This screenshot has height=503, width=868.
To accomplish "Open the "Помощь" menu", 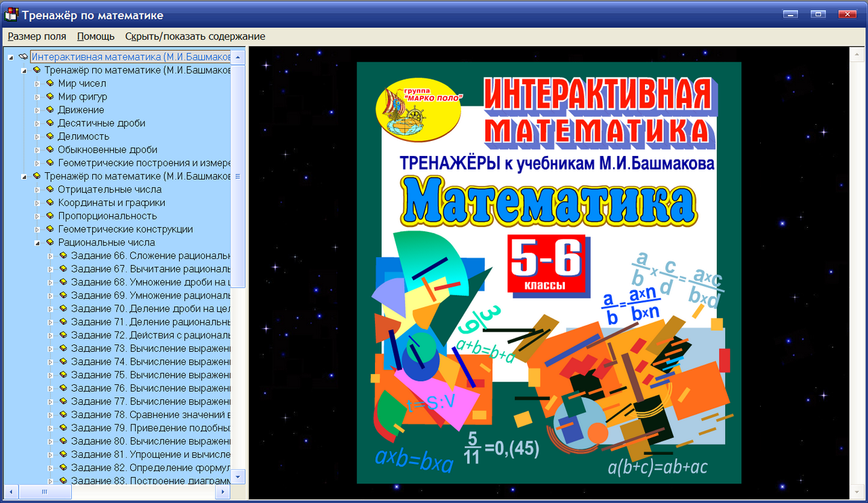I will 95,36.
